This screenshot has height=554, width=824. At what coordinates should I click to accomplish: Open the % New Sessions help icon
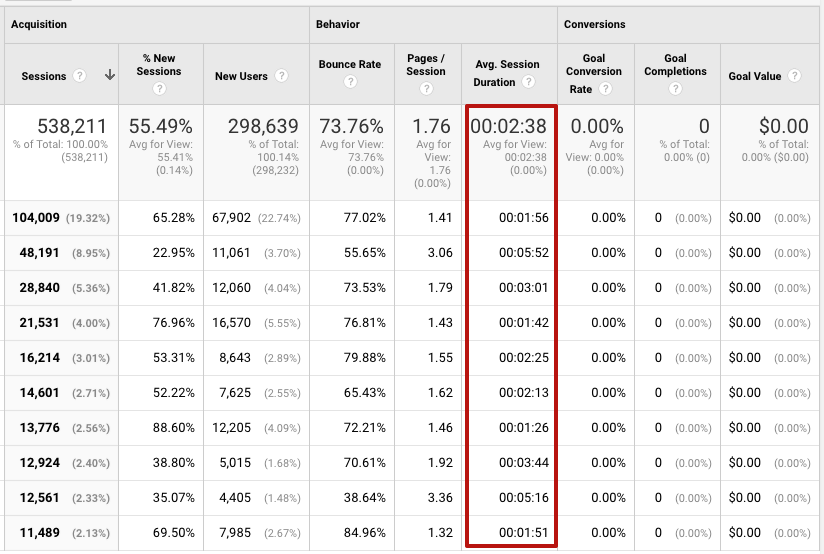[x=159, y=89]
